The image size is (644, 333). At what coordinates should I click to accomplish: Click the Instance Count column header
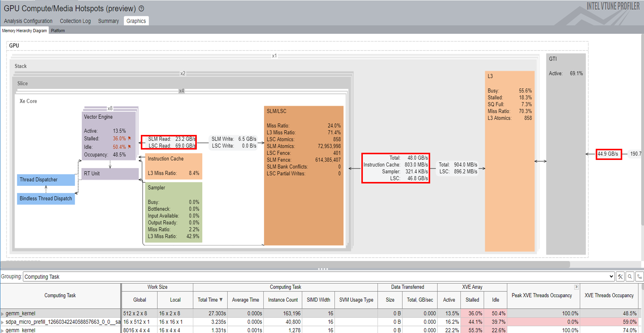click(283, 300)
